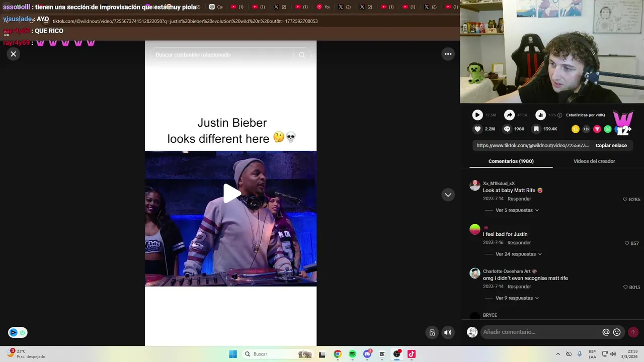Open the system volume tray icon
The image size is (644, 362).
point(613,354)
